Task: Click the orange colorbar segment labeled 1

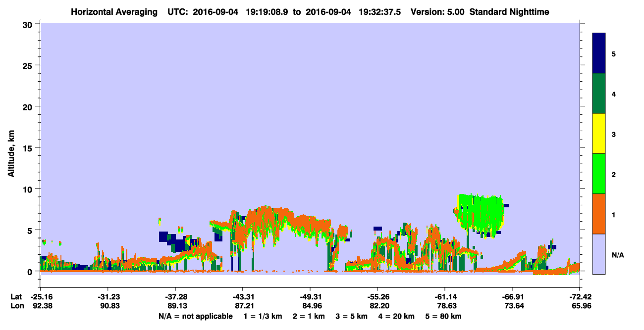Action: [599, 214]
